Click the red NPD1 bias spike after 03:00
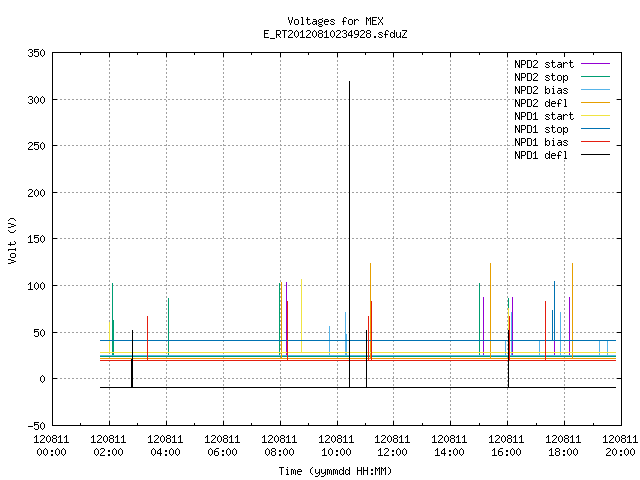The image size is (640, 480). [147, 338]
